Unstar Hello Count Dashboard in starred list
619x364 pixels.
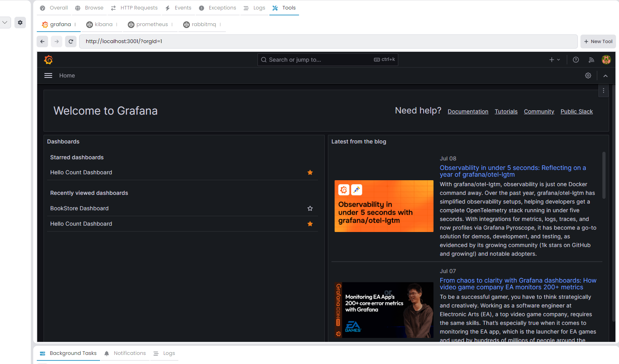pos(310,172)
